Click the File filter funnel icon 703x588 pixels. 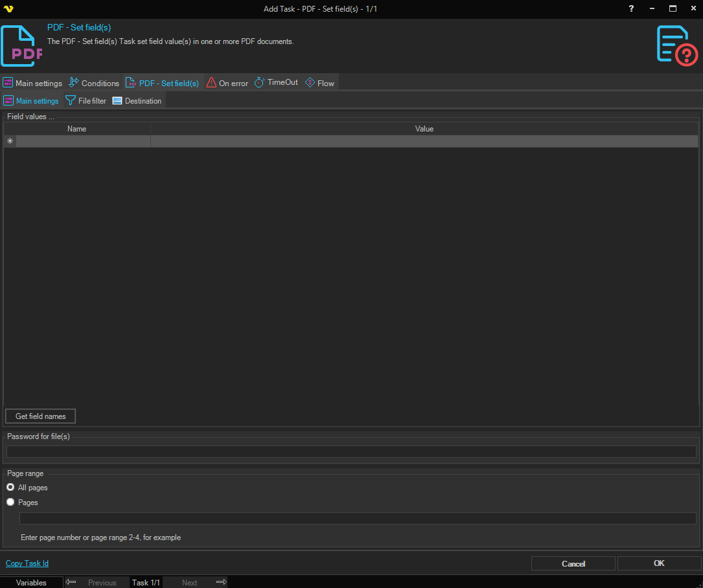71,100
